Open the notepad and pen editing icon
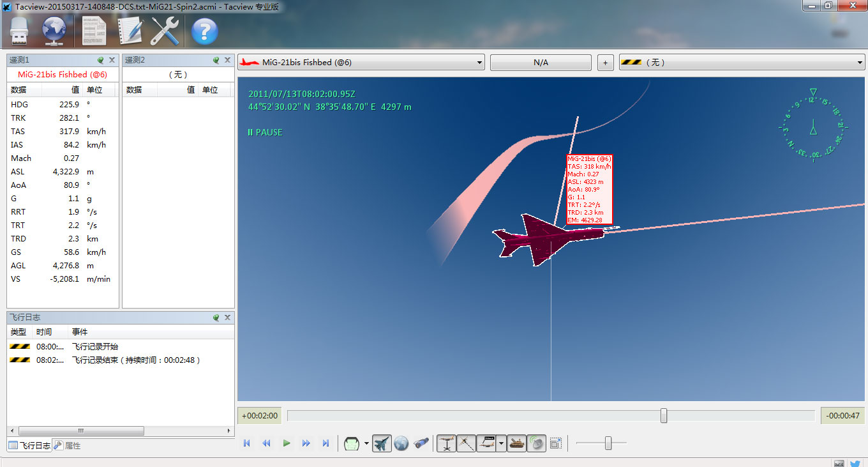The height and width of the screenshot is (467, 868). [x=131, y=31]
